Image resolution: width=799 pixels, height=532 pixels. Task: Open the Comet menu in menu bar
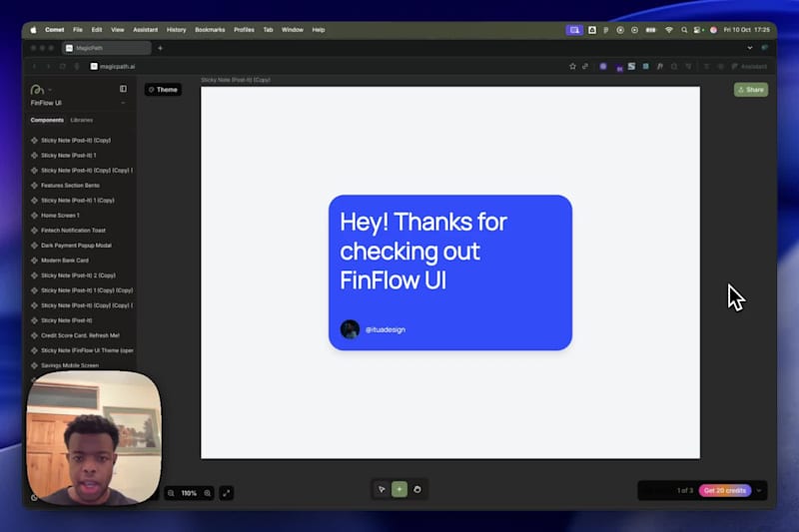55,30
